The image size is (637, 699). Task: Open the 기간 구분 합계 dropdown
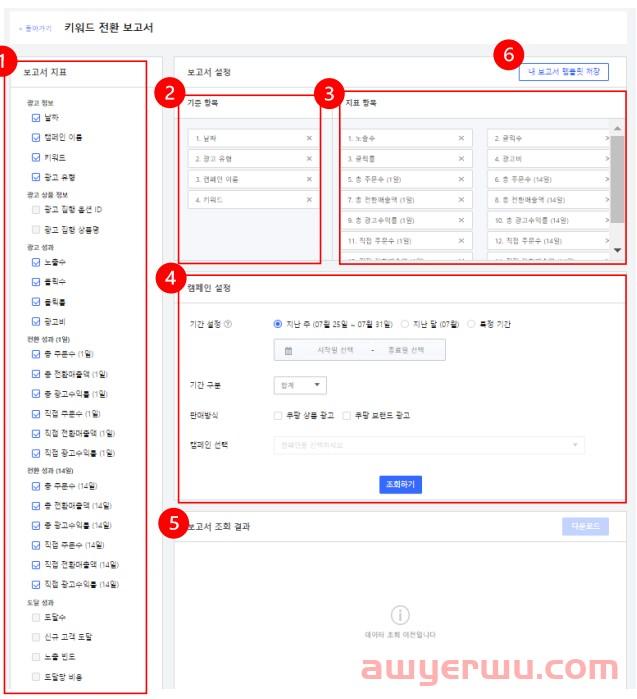pos(299,385)
